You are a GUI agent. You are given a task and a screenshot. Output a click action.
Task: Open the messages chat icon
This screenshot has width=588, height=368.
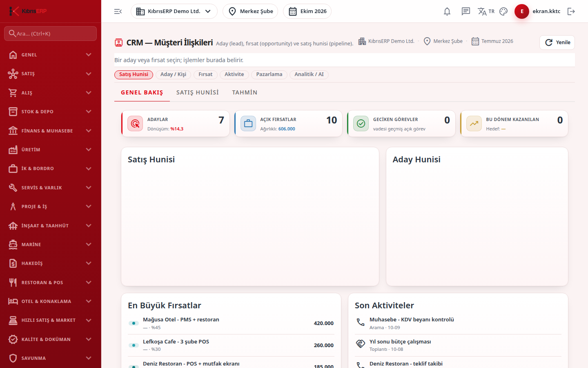(466, 11)
